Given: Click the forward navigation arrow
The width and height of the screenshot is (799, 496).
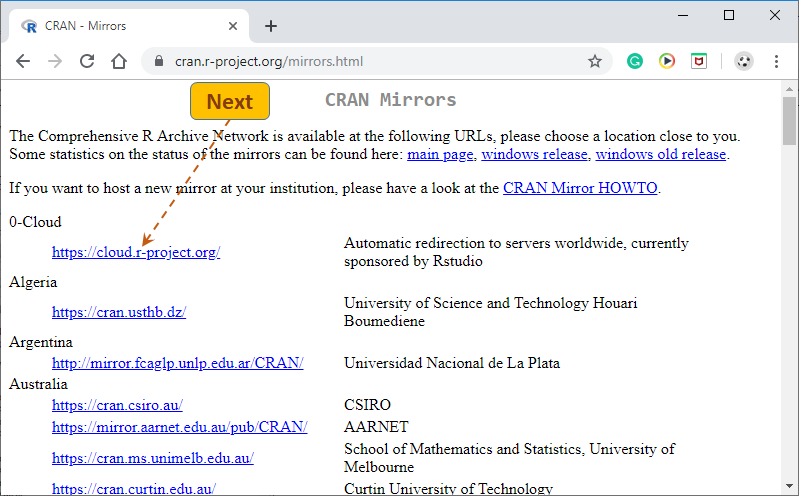Looking at the screenshot, I should click(55, 61).
